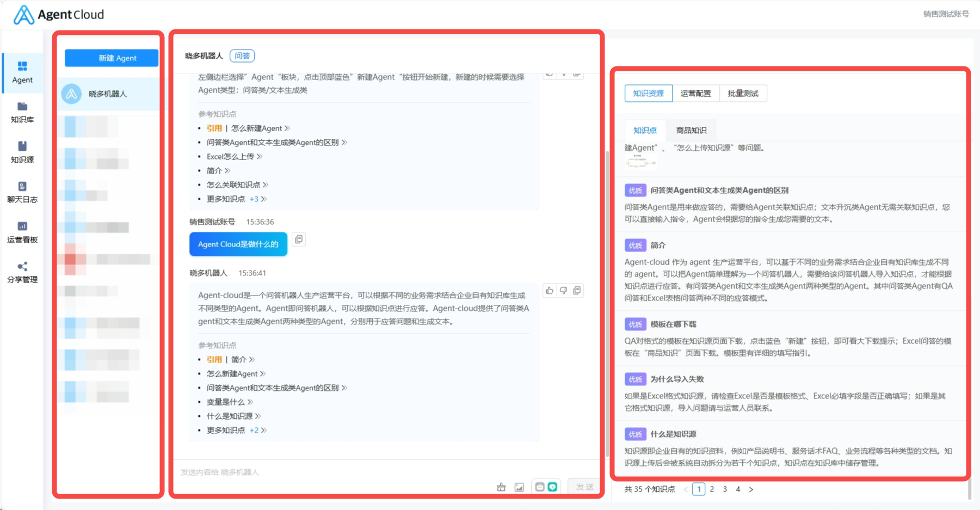980x510 pixels.
Task: Go to page 4 of knowledge points
Action: click(738, 489)
